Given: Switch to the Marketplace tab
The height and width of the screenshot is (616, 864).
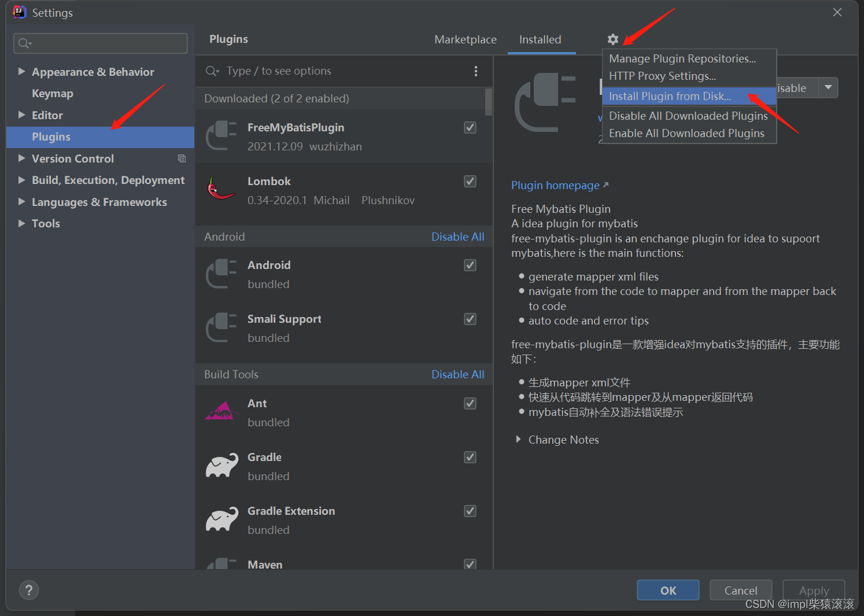Looking at the screenshot, I should 465,39.
